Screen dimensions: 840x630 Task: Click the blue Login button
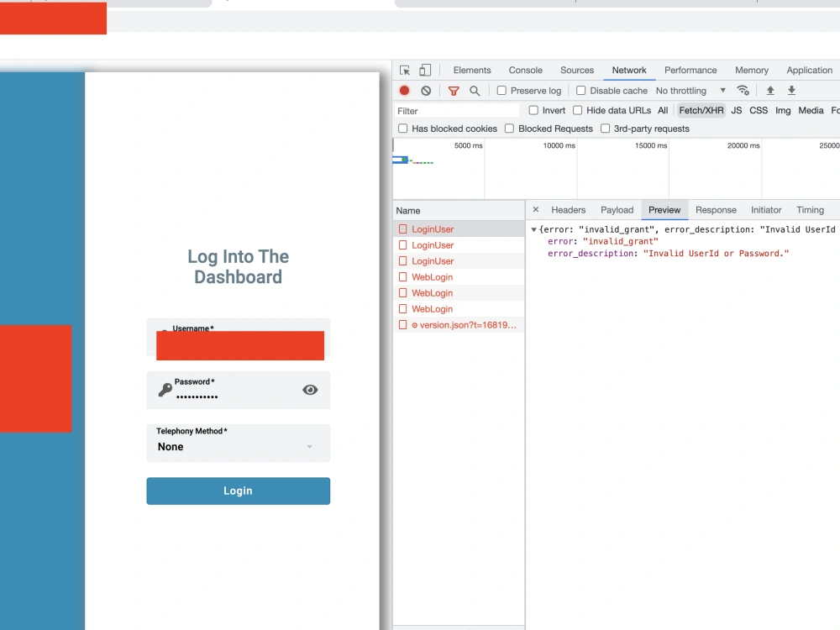click(239, 491)
